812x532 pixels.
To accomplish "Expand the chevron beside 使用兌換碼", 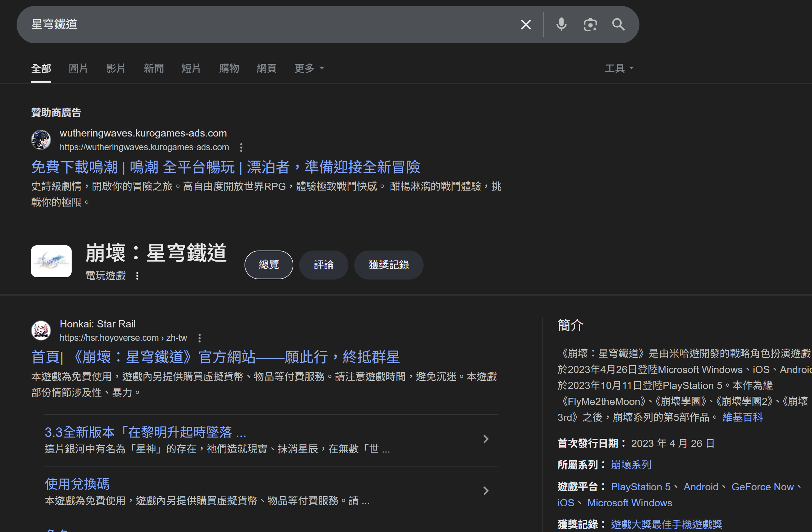I will pyautogui.click(x=486, y=491).
